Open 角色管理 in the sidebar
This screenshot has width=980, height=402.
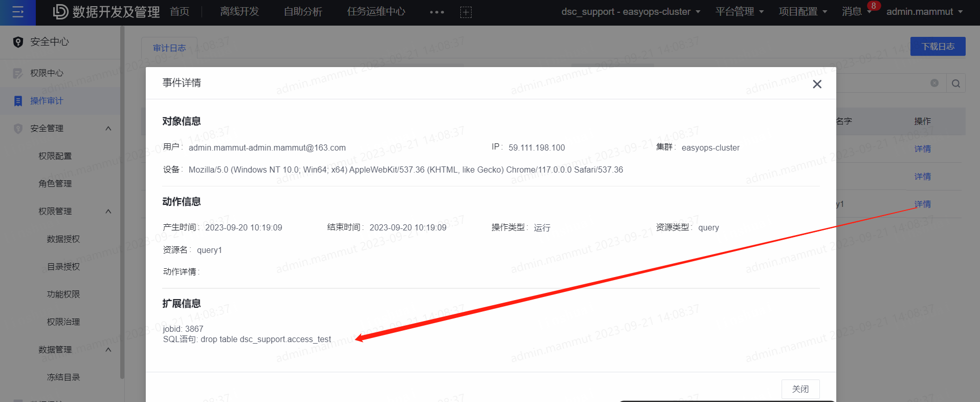[x=55, y=184]
